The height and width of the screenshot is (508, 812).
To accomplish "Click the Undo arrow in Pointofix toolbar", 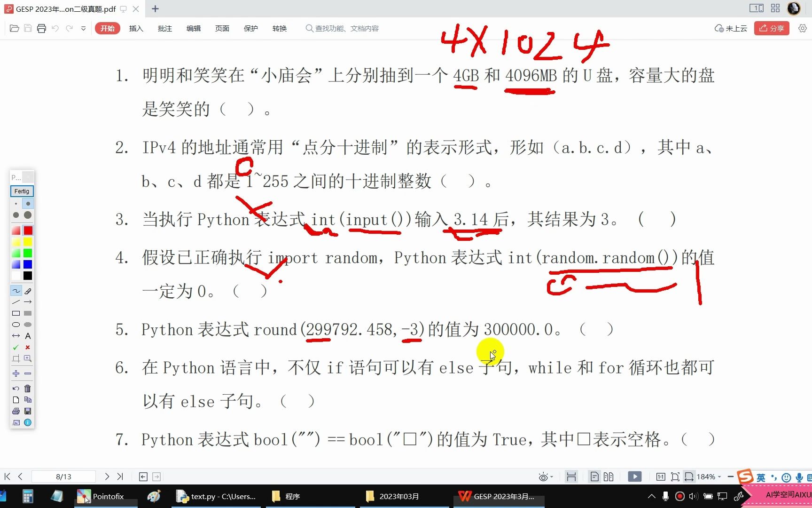I will (16, 389).
